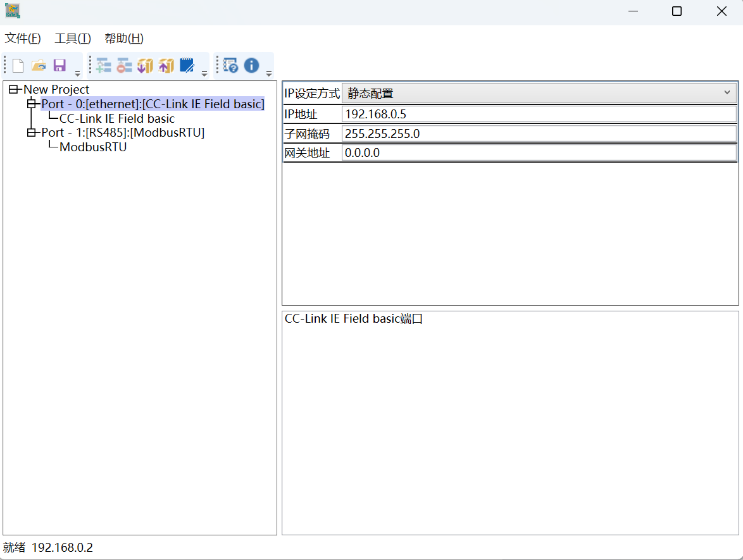Image resolution: width=743 pixels, height=560 pixels.
Task: Select Port - 1:[RS485]:[ModbusRTU] item
Action: (x=123, y=132)
